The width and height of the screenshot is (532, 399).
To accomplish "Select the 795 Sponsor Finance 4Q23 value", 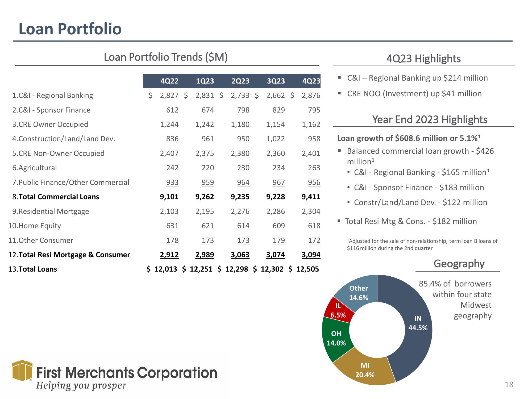I will (314, 110).
